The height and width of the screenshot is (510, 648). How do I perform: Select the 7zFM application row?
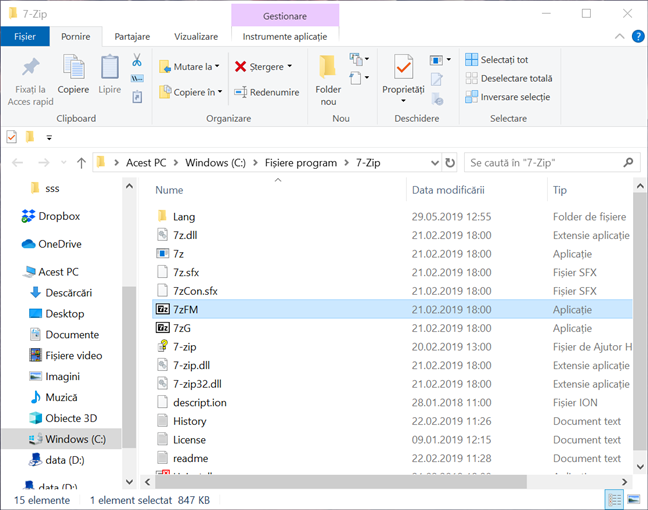point(392,310)
